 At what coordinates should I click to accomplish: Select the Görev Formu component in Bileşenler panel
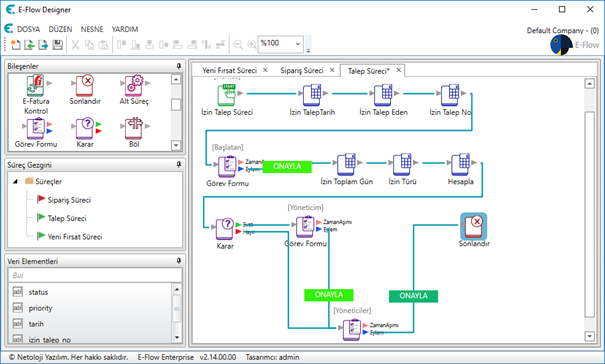point(36,133)
